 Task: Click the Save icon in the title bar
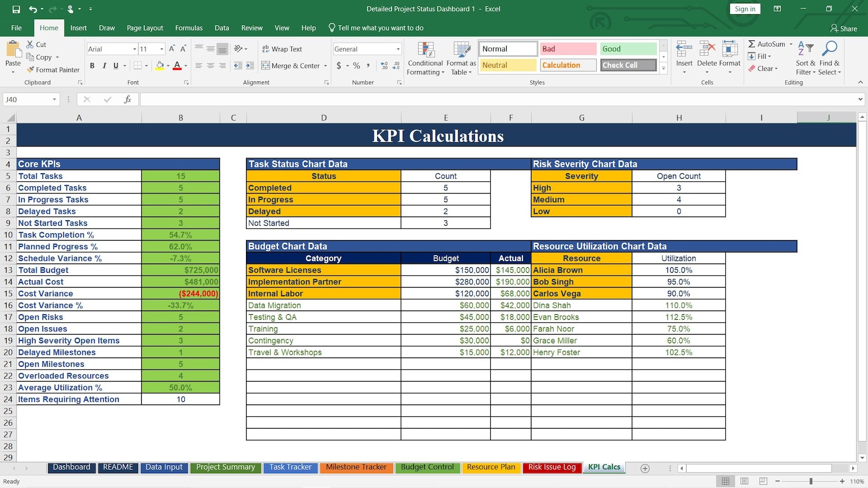16,9
